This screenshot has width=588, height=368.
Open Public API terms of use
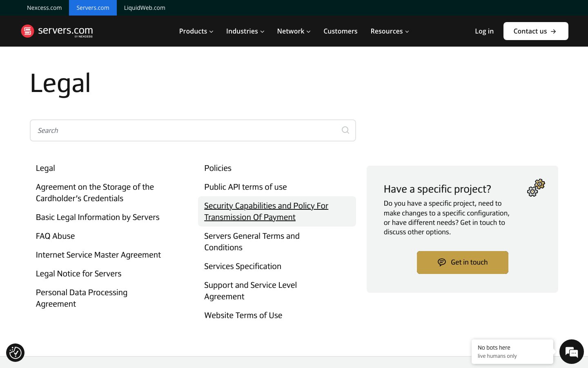[x=245, y=187]
